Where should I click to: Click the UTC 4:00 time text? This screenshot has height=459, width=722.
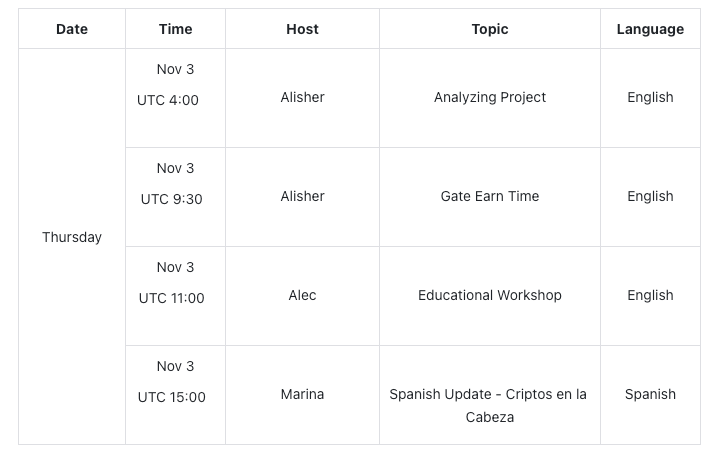(168, 100)
